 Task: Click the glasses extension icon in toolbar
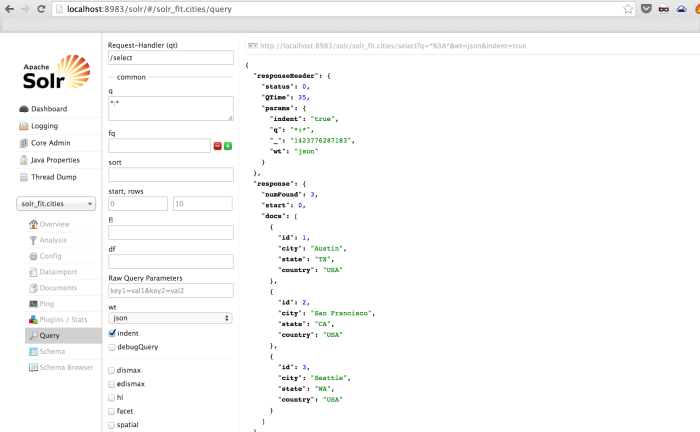pos(664,8)
